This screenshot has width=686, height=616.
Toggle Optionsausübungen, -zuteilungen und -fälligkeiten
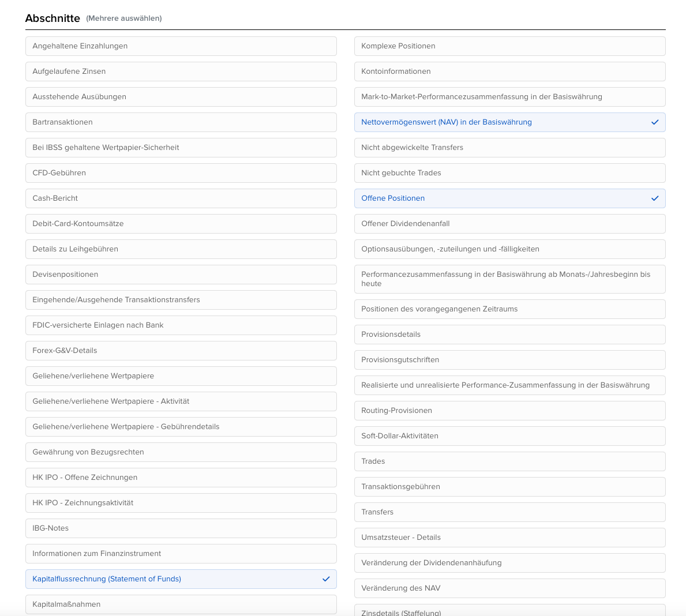coord(509,249)
